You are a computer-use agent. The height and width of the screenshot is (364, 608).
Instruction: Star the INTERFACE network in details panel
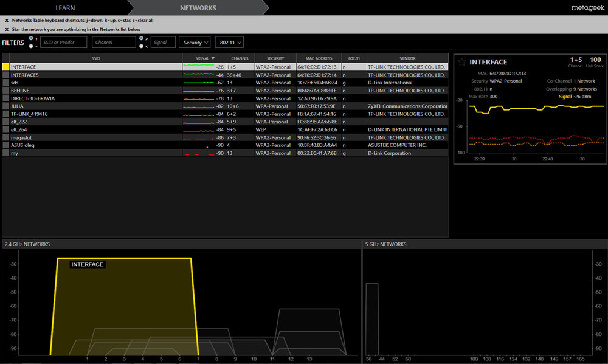pyautogui.click(x=462, y=62)
